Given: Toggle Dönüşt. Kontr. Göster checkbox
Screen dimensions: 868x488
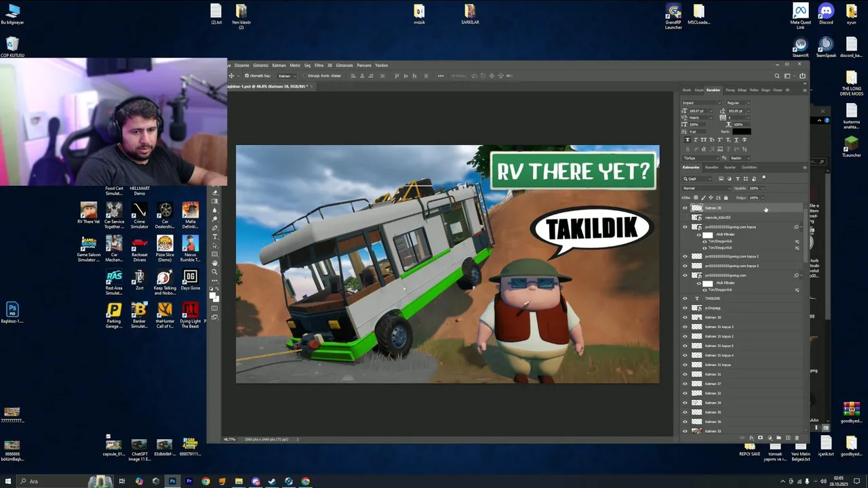Looking at the screenshot, I should coord(304,76).
